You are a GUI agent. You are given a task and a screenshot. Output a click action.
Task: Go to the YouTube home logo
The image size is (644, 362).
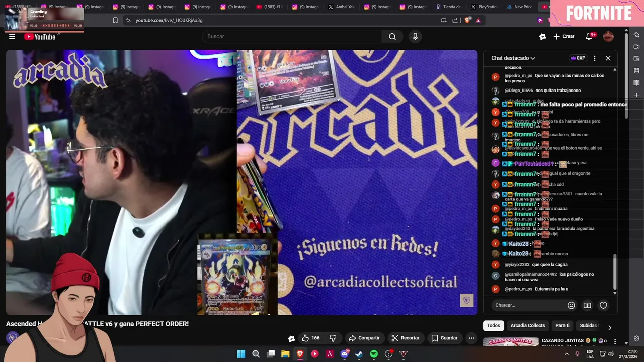coord(40,37)
